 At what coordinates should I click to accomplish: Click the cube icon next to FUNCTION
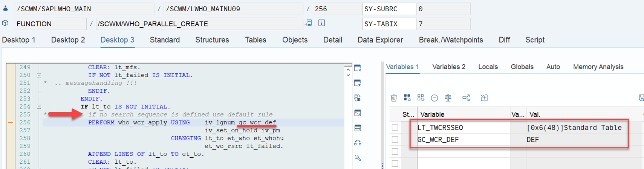[x=5, y=23]
